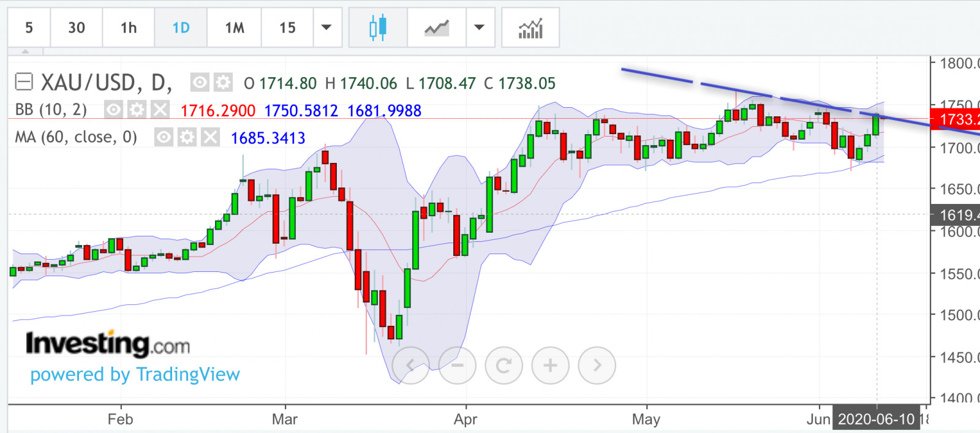The width and height of the screenshot is (980, 433).
Task: Collapse the XAU/USD legend box
Action: [24, 81]
